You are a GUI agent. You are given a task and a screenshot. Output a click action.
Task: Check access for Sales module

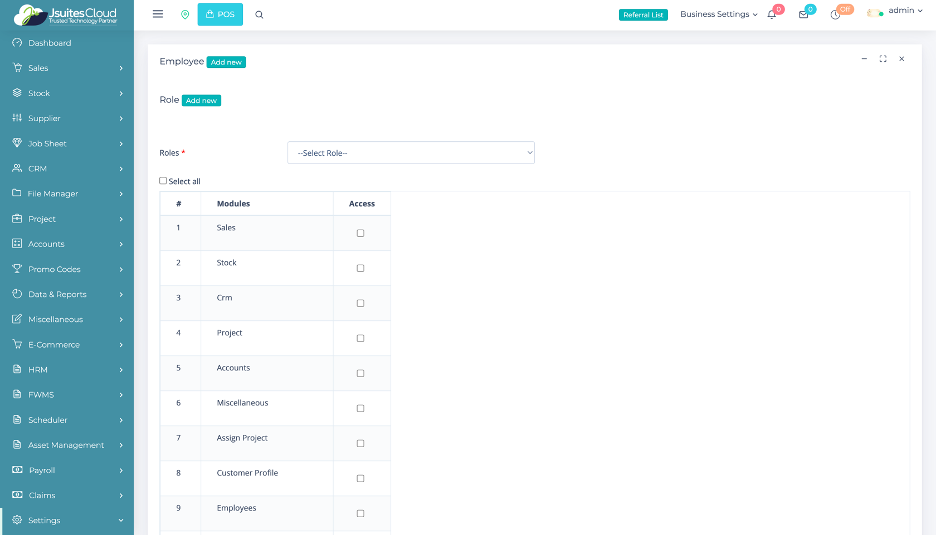pos(361,233)
